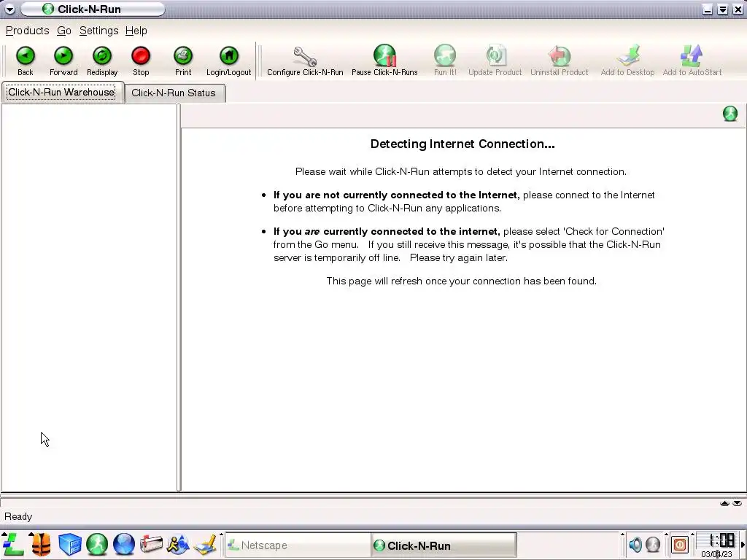
Task: Open the blue globe web browser icon
Action: coord(124,545)
